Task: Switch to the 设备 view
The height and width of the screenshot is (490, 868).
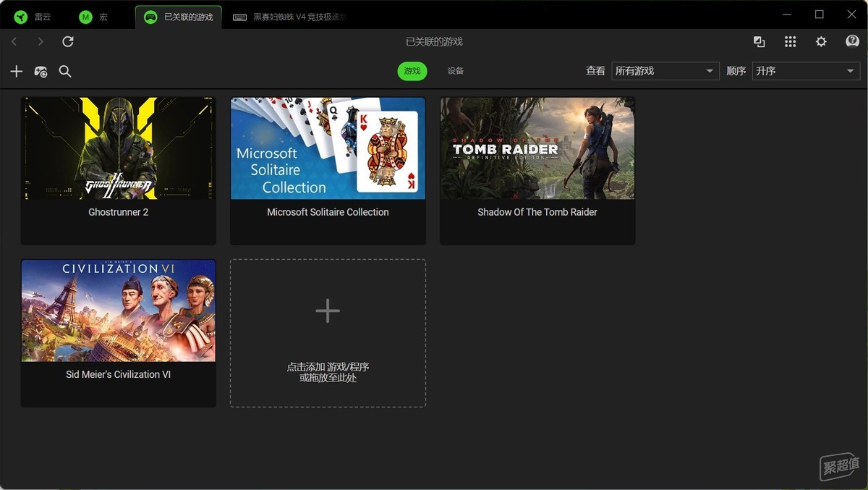Action: 456,71
